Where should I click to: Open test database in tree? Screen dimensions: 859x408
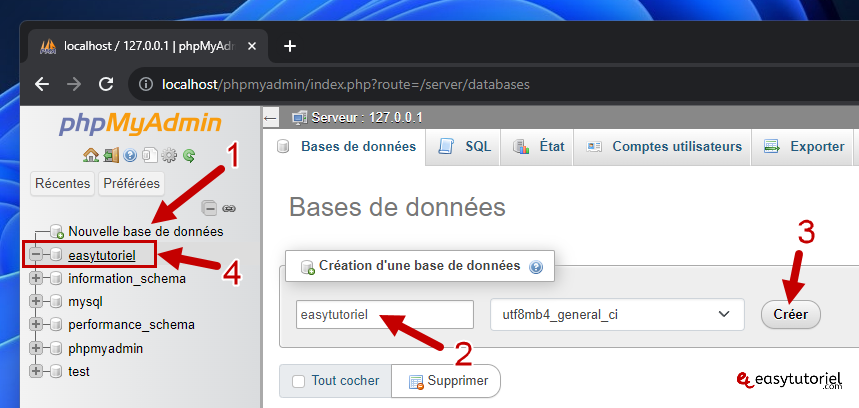pyautogui.click(x=79, y=371)
